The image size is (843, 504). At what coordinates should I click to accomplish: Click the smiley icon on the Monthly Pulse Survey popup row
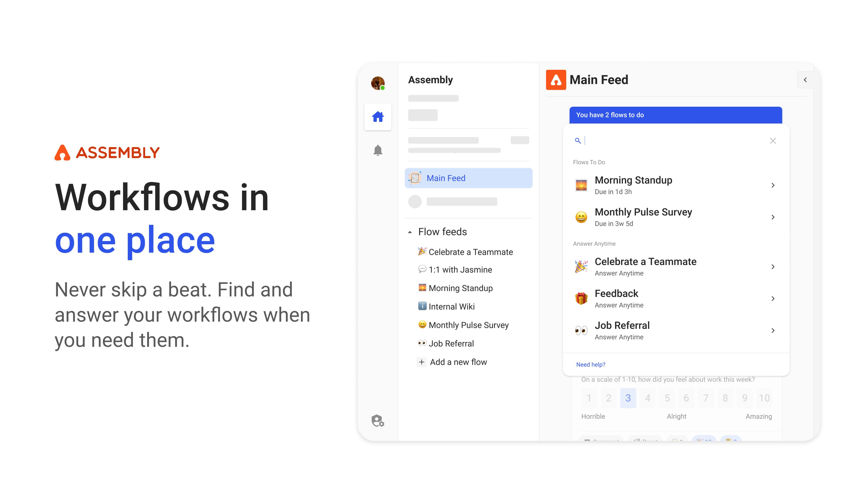(x=581, y=217)
